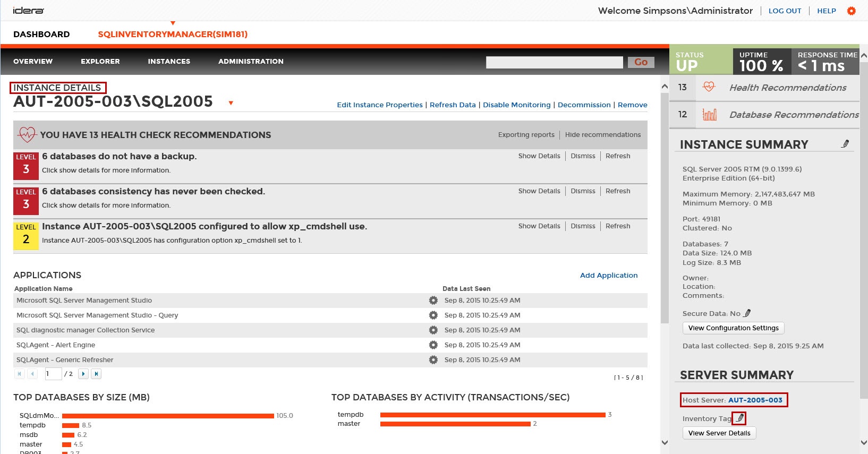This screenshot has height=454, width=868.
Task: Click Edit Instance Properties link
Action: (x=380, y=105)
